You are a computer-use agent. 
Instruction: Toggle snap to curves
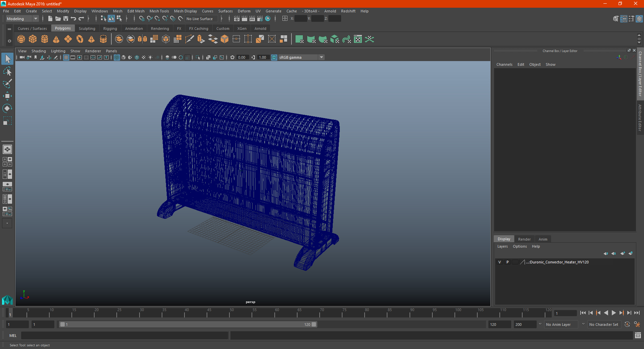(x=149, y=19)
